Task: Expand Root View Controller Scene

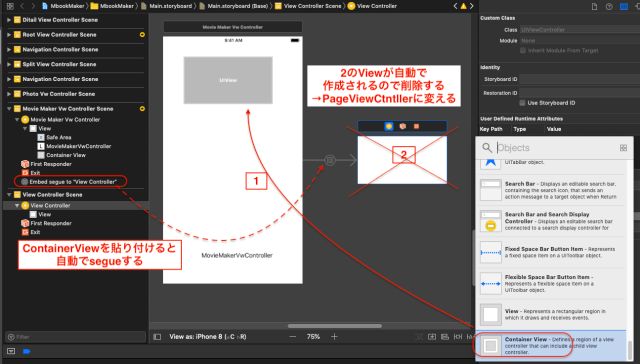Action: coord(9,35)
